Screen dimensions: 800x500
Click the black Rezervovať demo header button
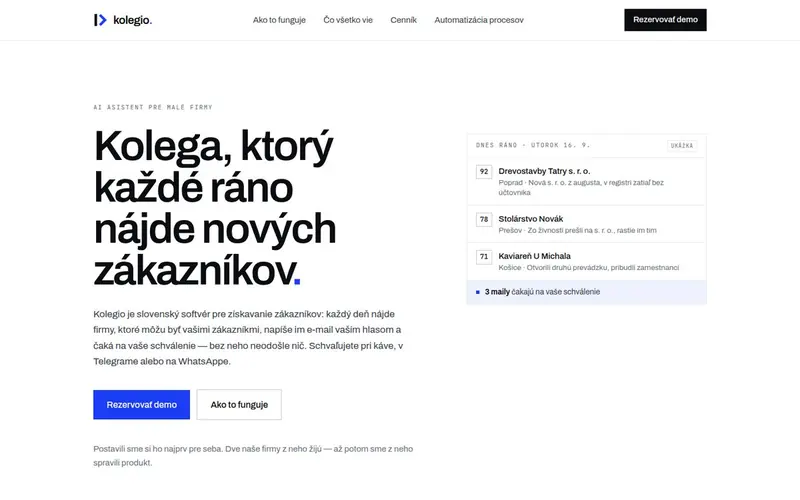(x=665, y=20)
